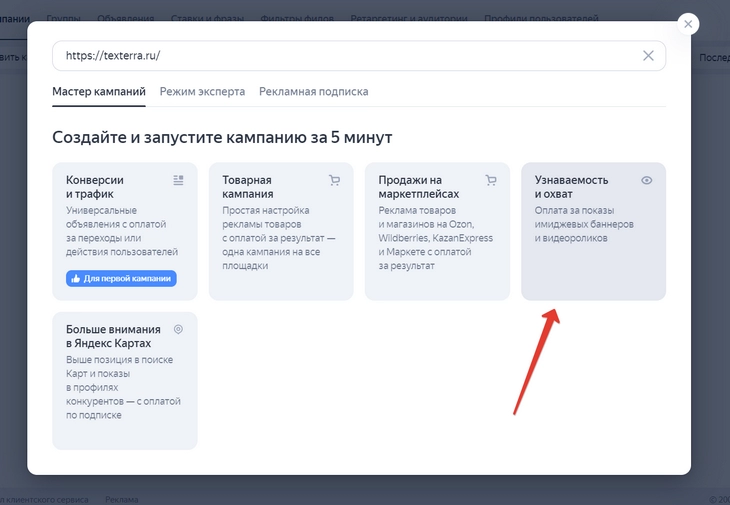This screenshot has width=730, height=505.
Task: Click the description Простая настройка рекламы товаров
Action: (278, 238)
